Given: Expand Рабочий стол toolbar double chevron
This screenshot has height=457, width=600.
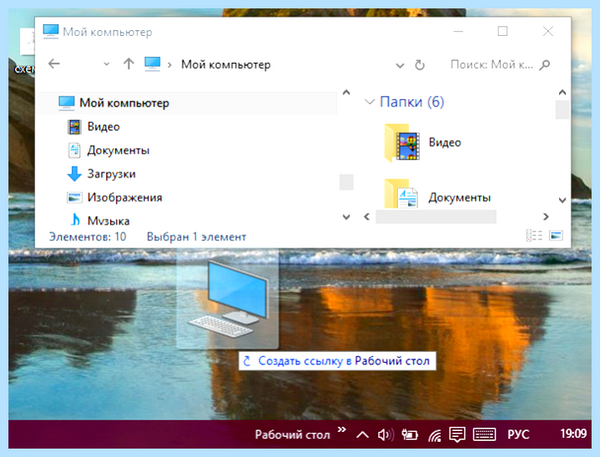Looking at the screenshot, I should 342,430.
